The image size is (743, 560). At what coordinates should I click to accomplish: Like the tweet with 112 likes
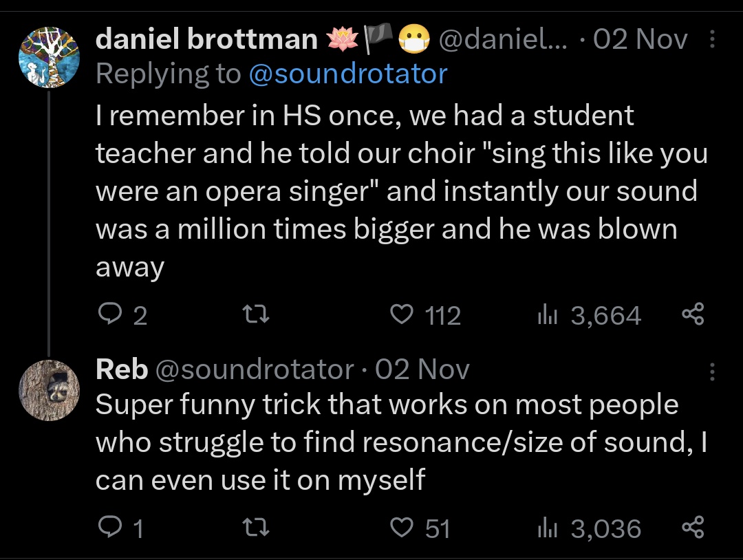pos(400,315)
